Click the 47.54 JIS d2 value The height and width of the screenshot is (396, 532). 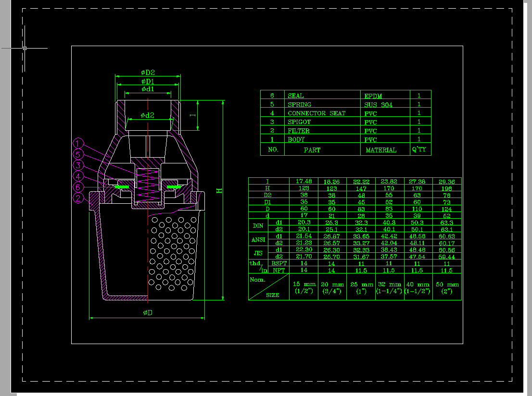click(417, 257)
